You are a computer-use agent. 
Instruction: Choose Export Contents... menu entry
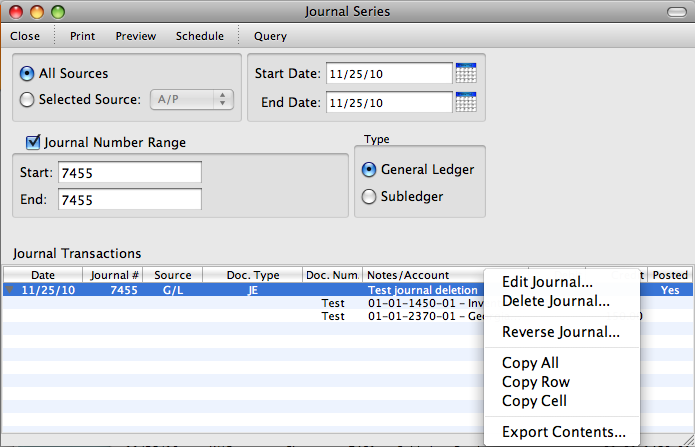(563, 432)
